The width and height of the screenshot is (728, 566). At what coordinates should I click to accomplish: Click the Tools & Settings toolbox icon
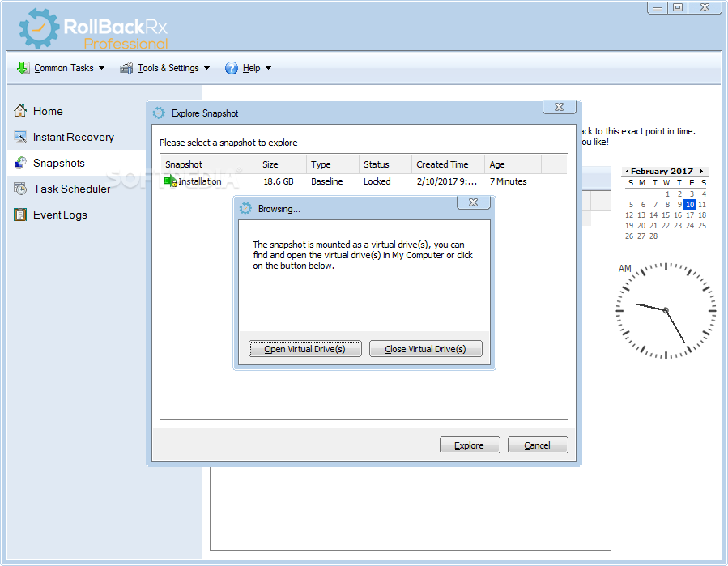click(126, 68)
